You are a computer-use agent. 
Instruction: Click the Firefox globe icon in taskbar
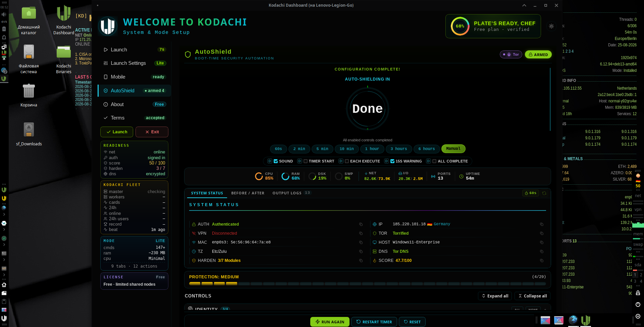(573, 320)
